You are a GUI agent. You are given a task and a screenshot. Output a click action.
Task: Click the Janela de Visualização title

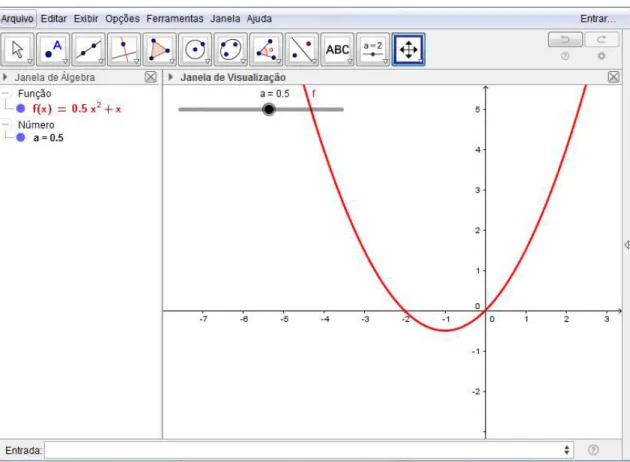tap(233, 77)
